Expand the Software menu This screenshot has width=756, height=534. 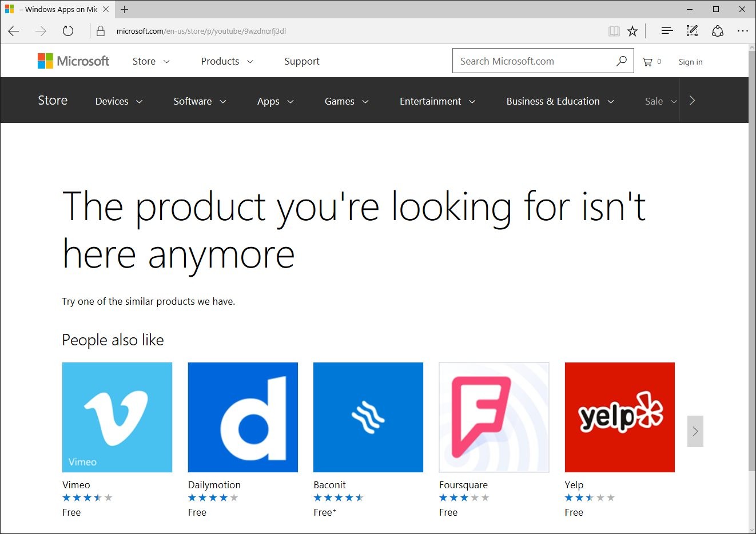(x=200, y=101)
